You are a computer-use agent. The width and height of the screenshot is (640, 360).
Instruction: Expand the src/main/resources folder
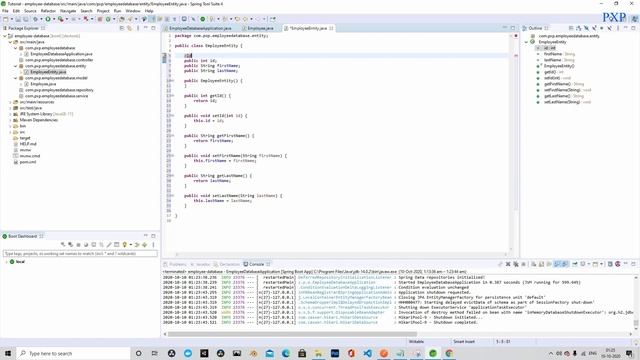tap(10, 102)
